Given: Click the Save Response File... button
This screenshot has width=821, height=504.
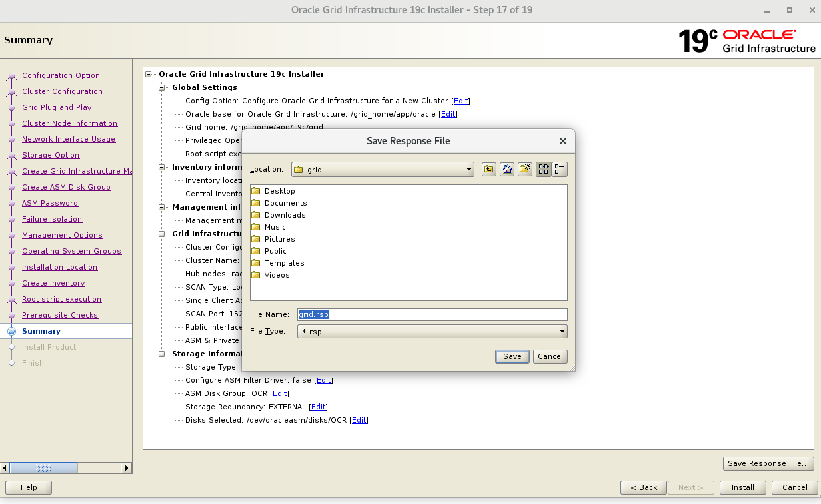Looking at the screenshot, I should (769, 463).
